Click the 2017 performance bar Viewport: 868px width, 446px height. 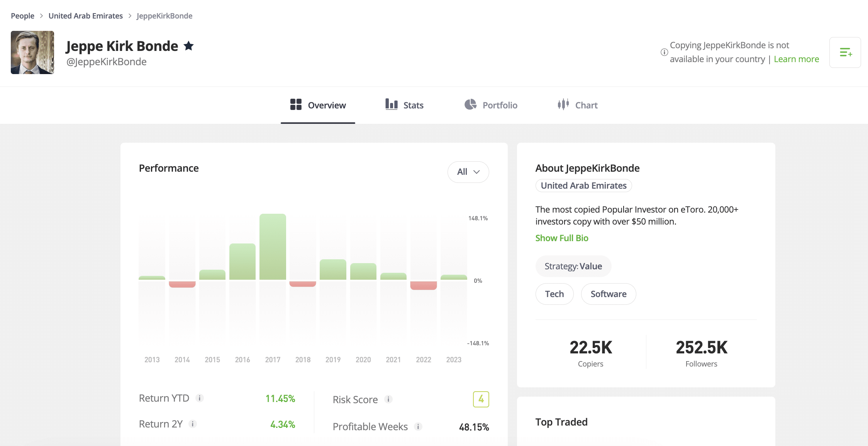click(x=273, y=247)
